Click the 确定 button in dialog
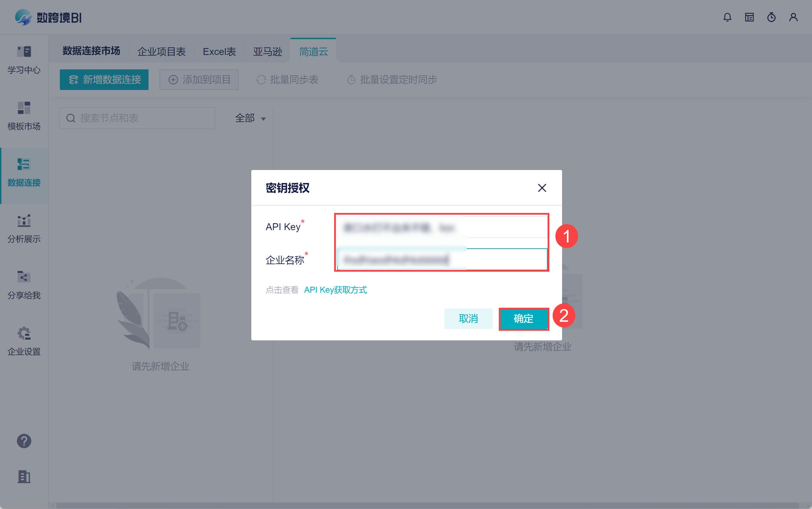 pos(523,319)
